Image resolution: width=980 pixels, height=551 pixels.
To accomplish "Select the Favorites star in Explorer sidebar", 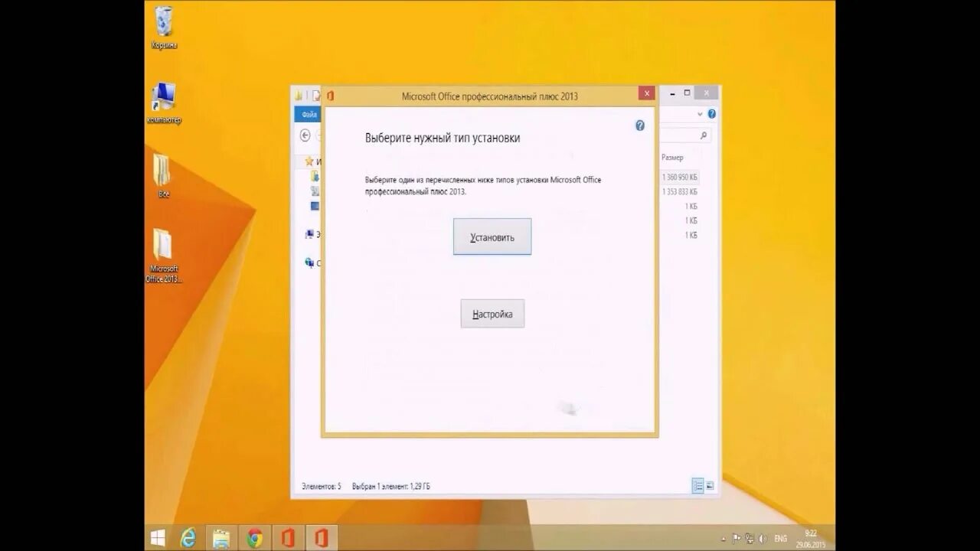I will 309,161.
